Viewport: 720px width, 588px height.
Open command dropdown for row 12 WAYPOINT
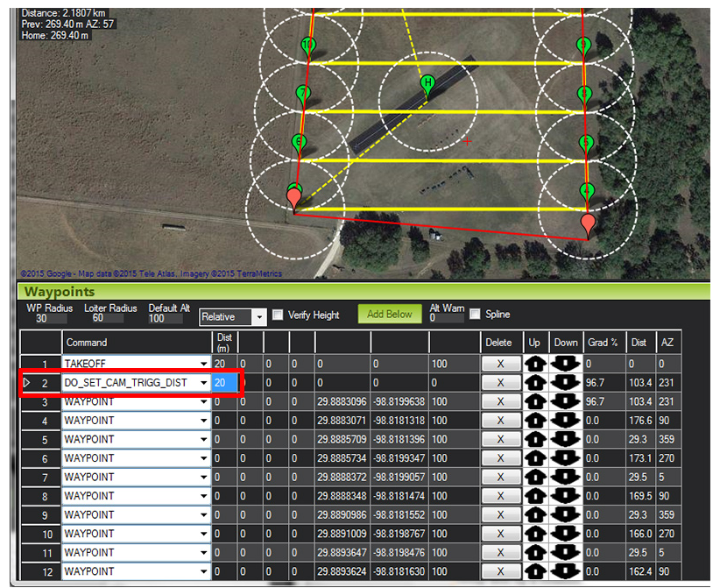(x=204, y=571)
